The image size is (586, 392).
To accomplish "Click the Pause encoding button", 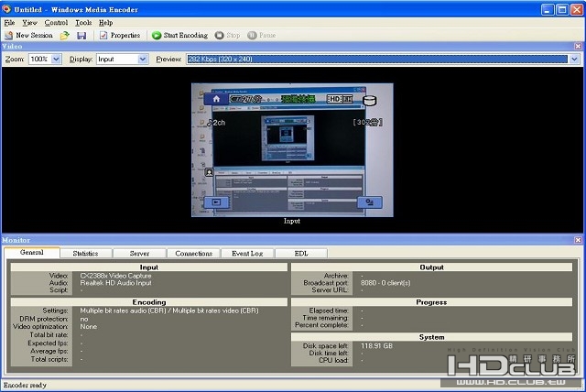I will (x=261, y=35).
